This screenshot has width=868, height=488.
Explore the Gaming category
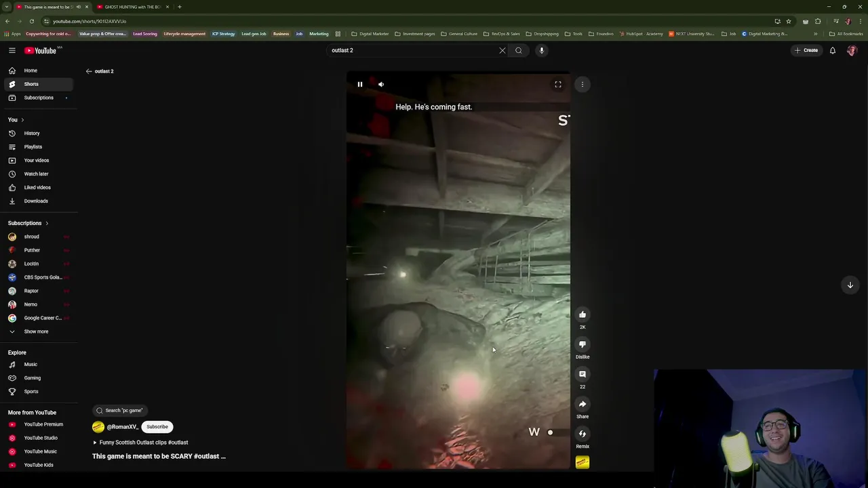pyautogui.click(x=39, y=378)
